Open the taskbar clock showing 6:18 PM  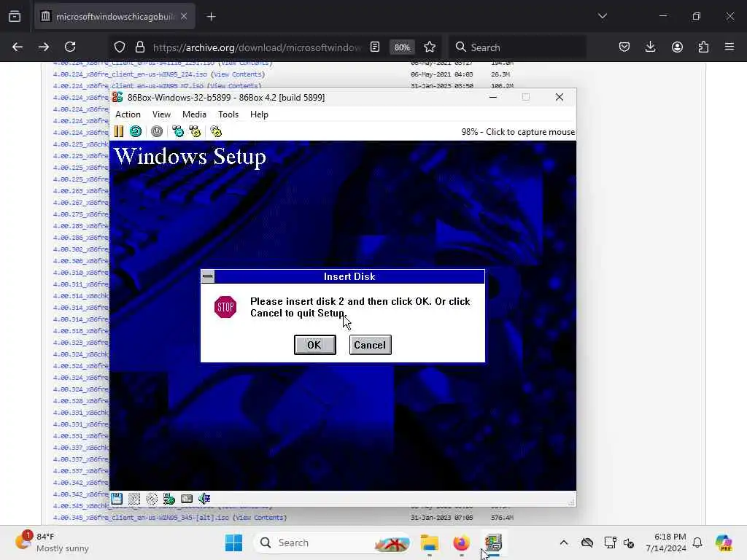coord(665,542)
